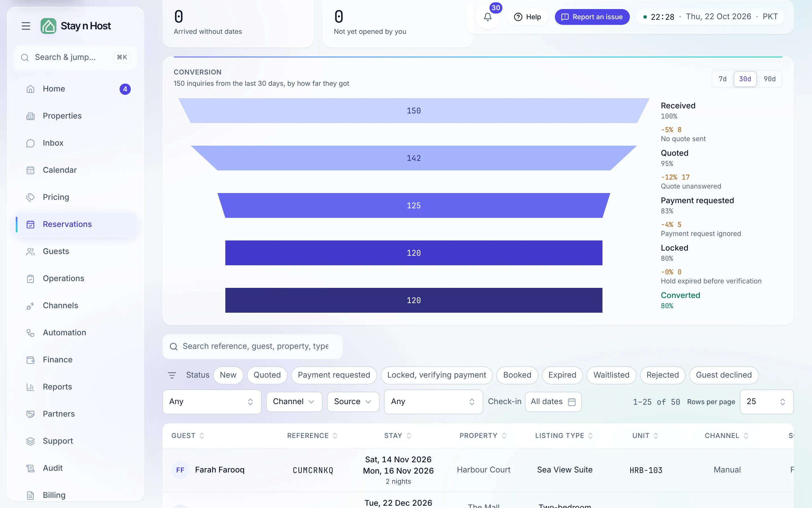The height and width of the screenshot is (508, 812).
Task: Click the Partners handshake icon
Action: (x=30, y=414)
